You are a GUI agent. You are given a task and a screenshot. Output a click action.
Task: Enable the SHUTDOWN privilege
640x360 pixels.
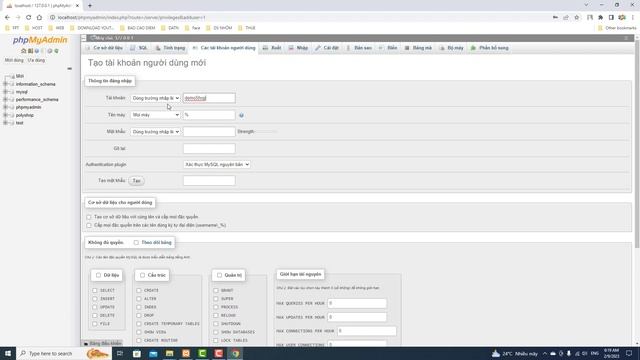(216, 324)
